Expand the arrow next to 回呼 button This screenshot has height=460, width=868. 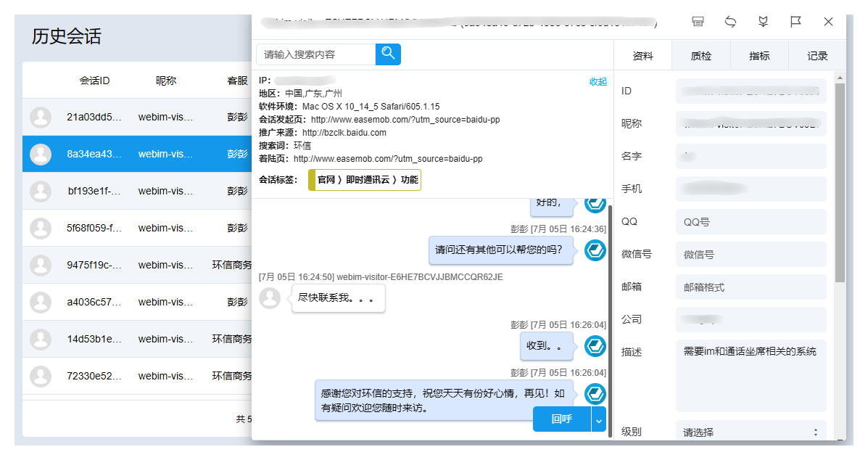click(x=598, y=419)
